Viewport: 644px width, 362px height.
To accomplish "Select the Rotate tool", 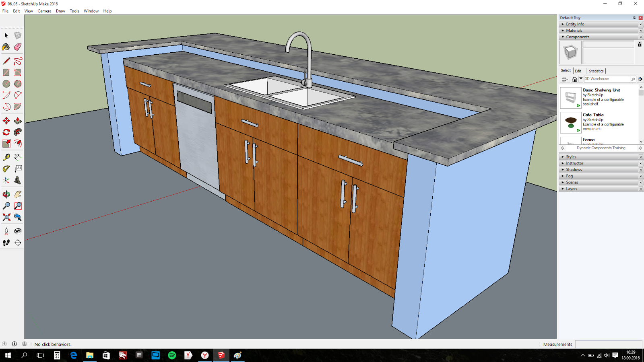I will click(6, 132).
